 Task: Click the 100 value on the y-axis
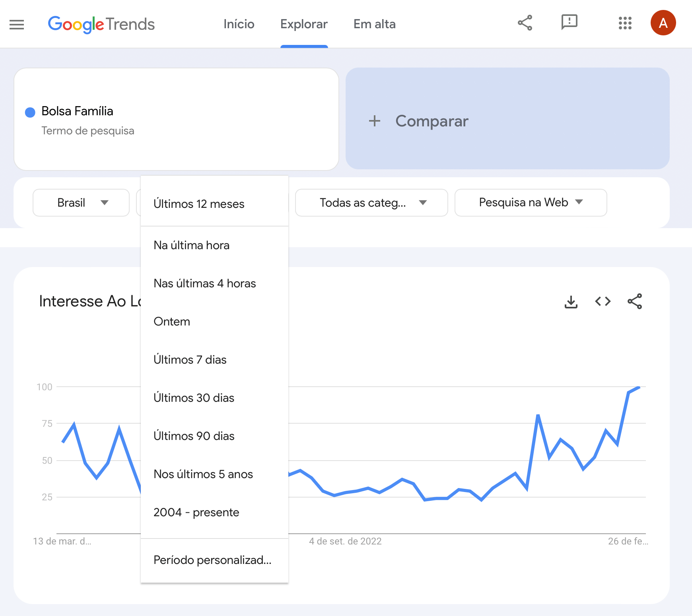[x=45, y=387]
